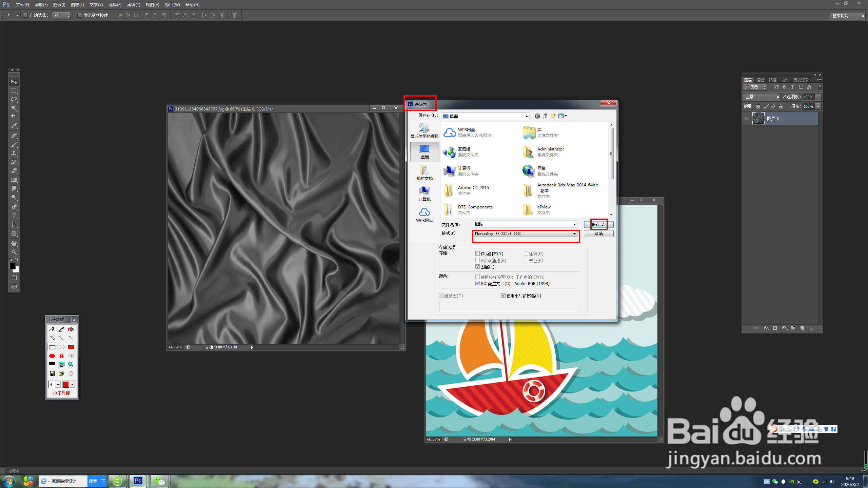This screenshot has height=488, width=868.
Task: Toggle 使用小写扩展名 checkbox
Action: (x=503, y=296)
